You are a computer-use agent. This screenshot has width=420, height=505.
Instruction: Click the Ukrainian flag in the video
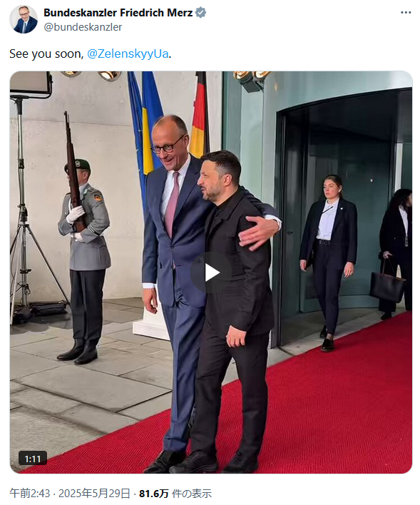tap(150, 123)
